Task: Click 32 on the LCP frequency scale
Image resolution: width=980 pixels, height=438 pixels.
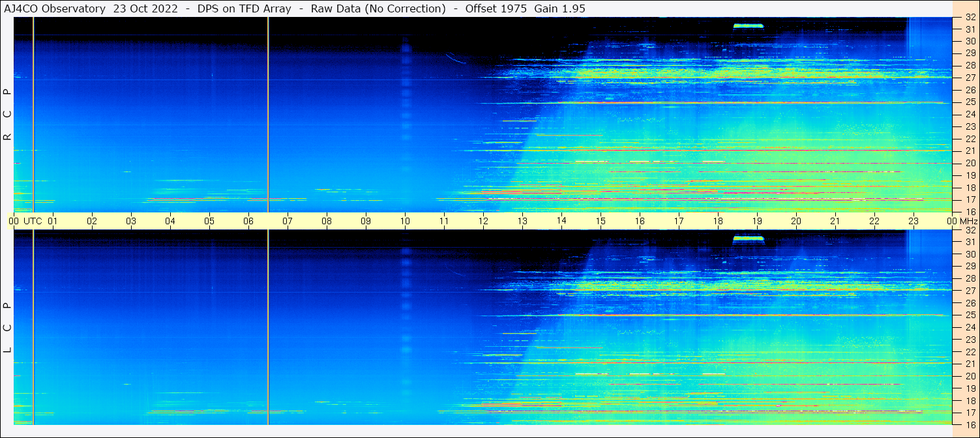Action: (x=970, y=231)
